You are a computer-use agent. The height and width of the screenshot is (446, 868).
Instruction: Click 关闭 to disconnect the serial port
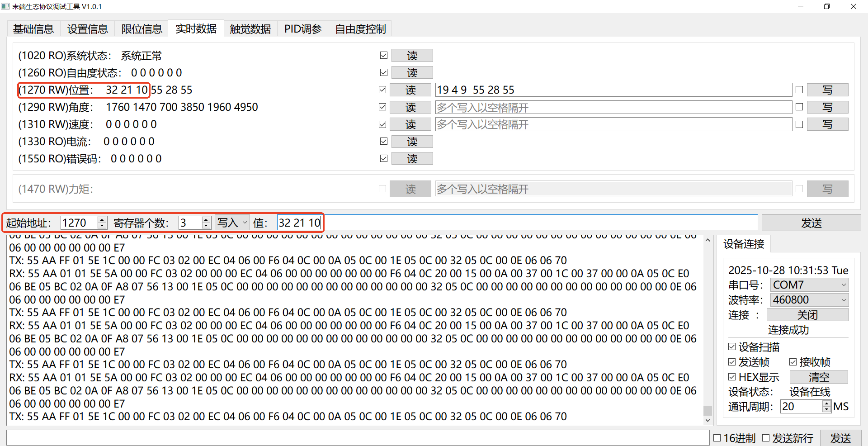(x=808, y=314)
